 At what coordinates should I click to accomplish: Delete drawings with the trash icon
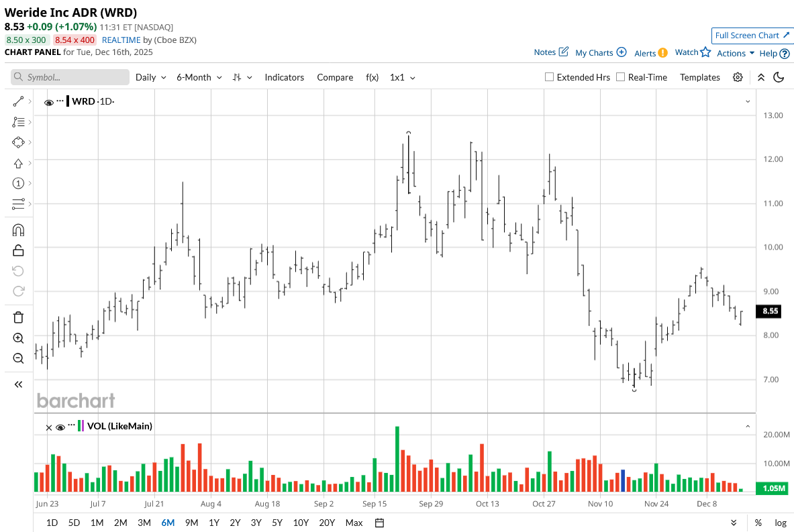[18, 317]
